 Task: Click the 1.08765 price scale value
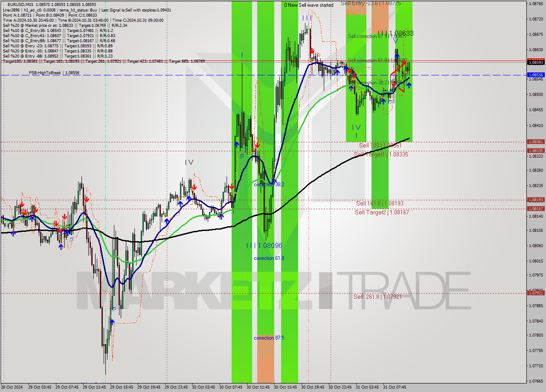(536, 3)
